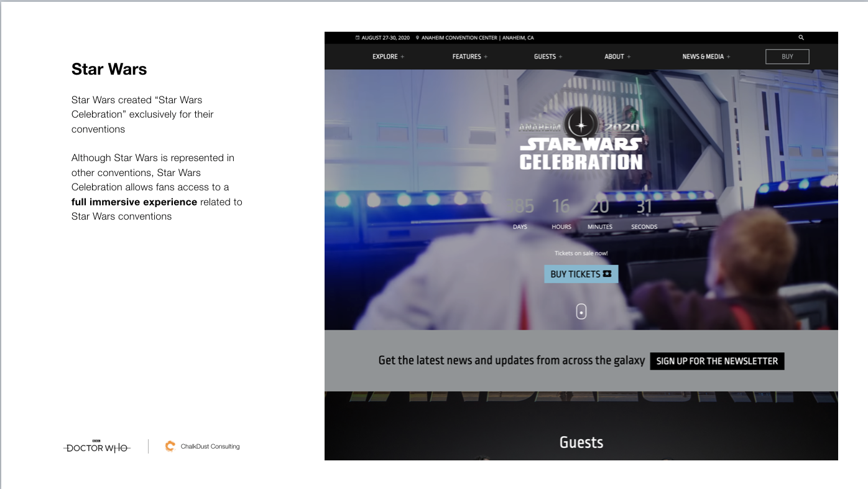
Task: Click the bold 'full immersive experience' text
Action: [x=134, y=202]
